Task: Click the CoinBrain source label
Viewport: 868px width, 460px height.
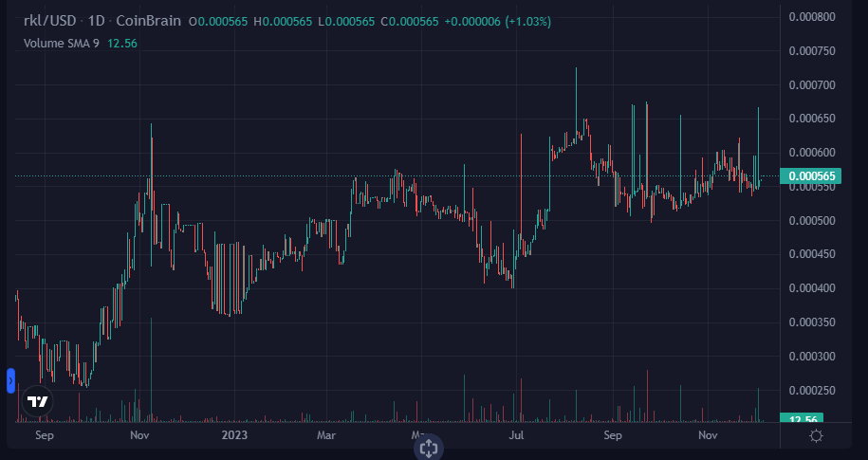Action: pyautogui.click(x=148, y=22)
